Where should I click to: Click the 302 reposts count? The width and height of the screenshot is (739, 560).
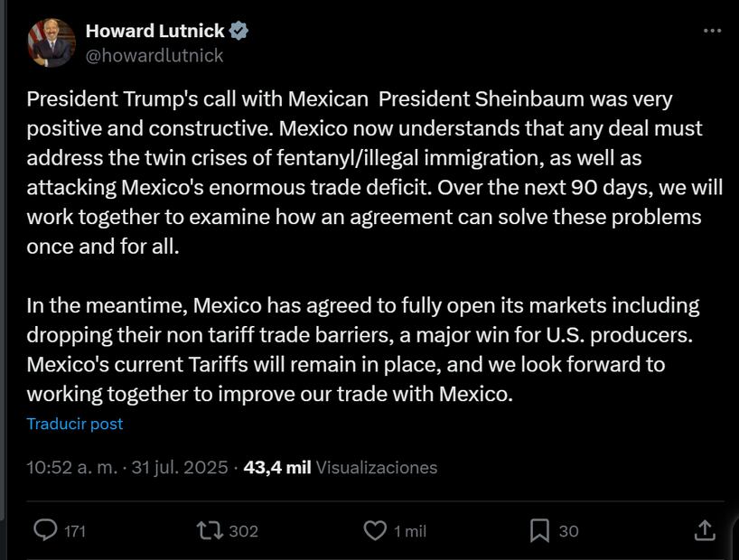(243, 531)
